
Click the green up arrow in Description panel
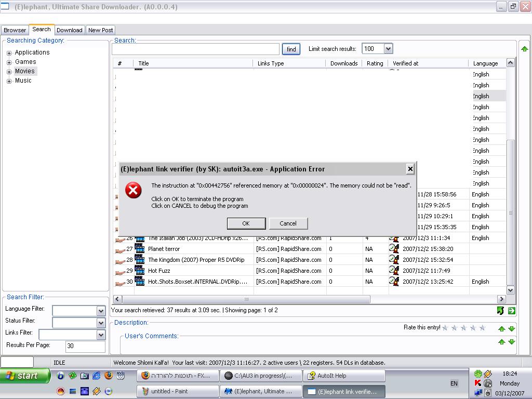pos(501,328)
